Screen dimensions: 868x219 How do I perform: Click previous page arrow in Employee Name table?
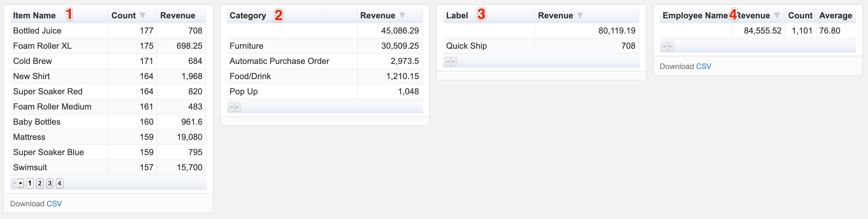point(664,47)
